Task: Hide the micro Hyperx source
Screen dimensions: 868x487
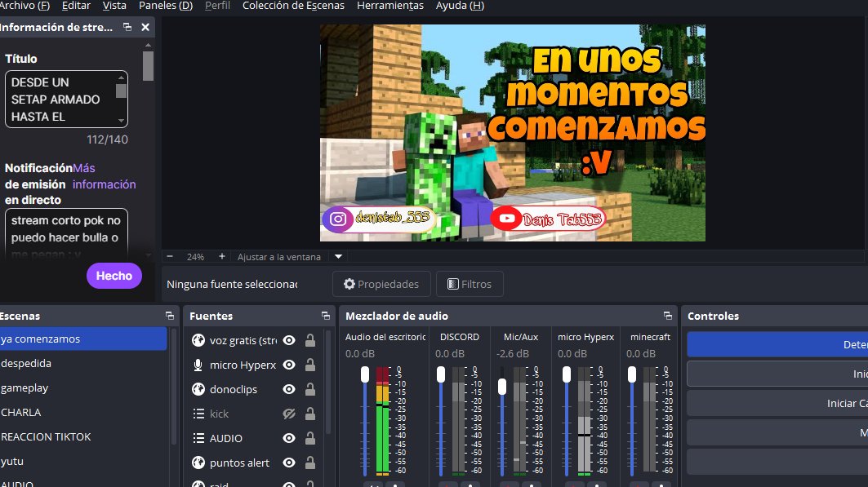Action: [289, 365]
